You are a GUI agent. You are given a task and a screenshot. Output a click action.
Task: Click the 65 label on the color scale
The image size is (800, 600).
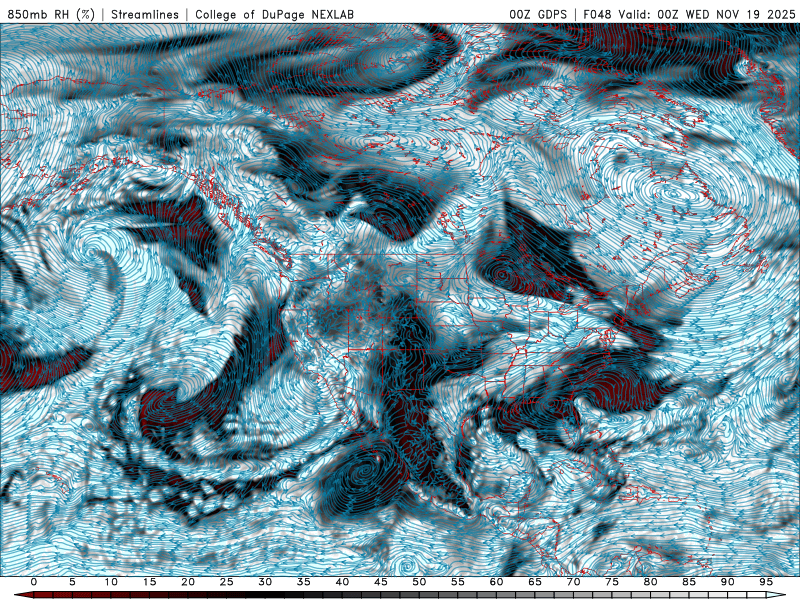click(x=535, y=582)
